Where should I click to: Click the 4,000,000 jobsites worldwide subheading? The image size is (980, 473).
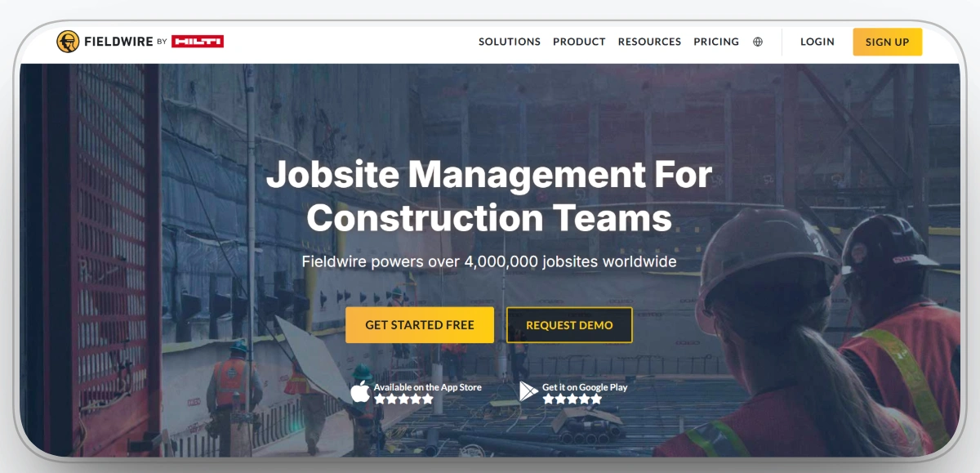pyautogui.click(x=489, y=262)
